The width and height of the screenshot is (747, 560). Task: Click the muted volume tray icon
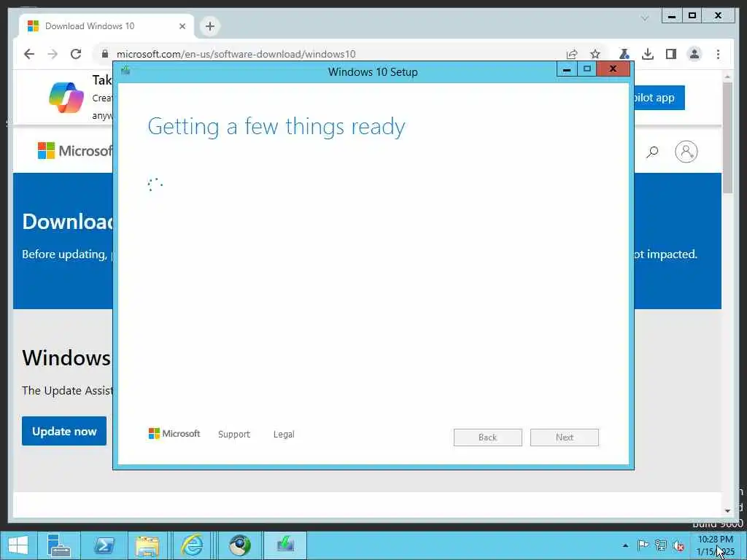[x=678, y=545]
